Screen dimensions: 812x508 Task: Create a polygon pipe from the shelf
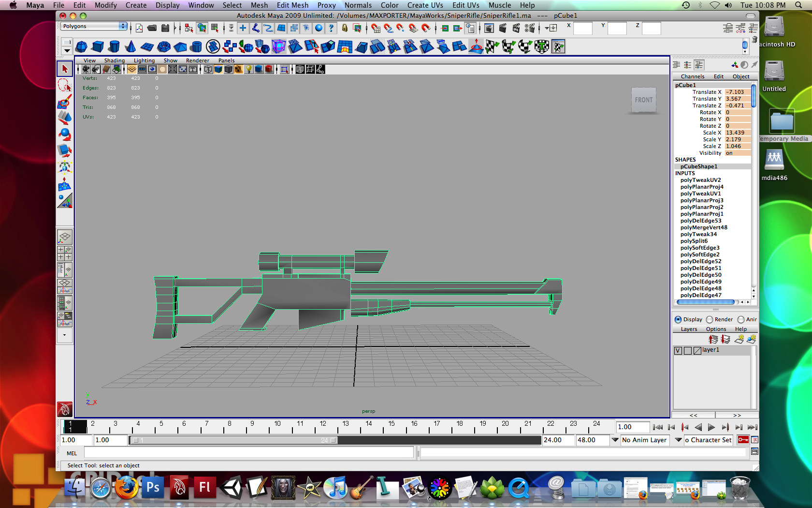197,46
